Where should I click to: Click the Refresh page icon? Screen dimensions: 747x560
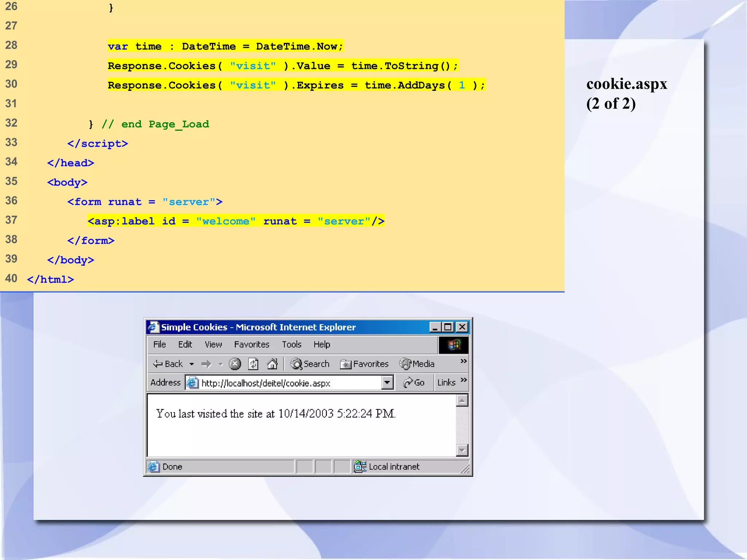point(253,364)
